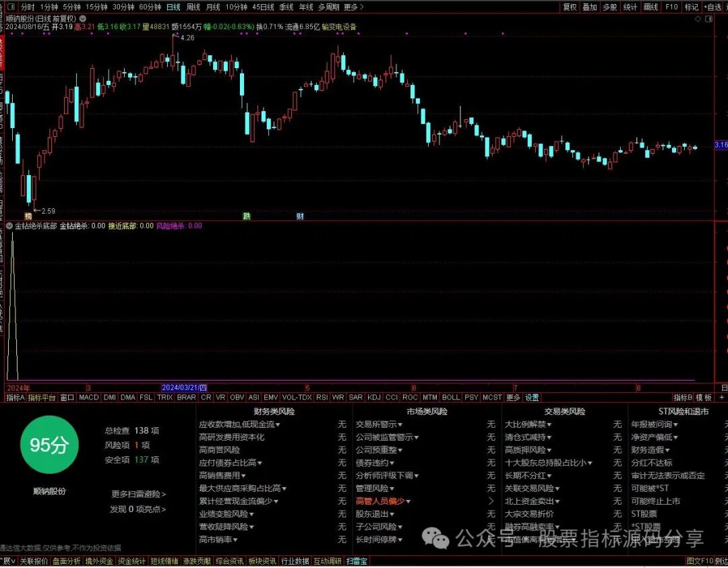Click the 4.26 high price label

pos(187,38)
